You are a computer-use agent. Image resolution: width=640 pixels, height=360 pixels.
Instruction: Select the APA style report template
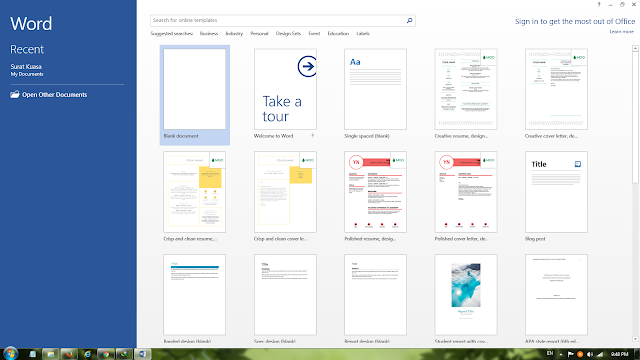click(x=556, y=295)
